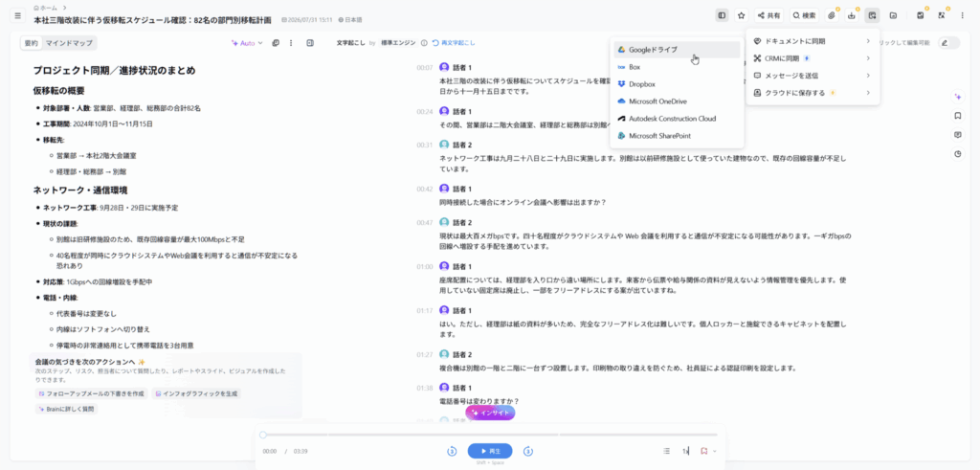Click the 共有 share button
This screenshot has width=980, height=470.
tap(768, 15)
